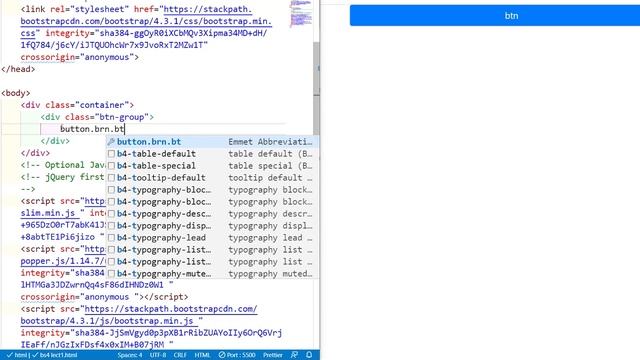Open the bootstrap.min.css stylesheet link
The width and height of the screenshot is (640, 360).
pos(146,21)
